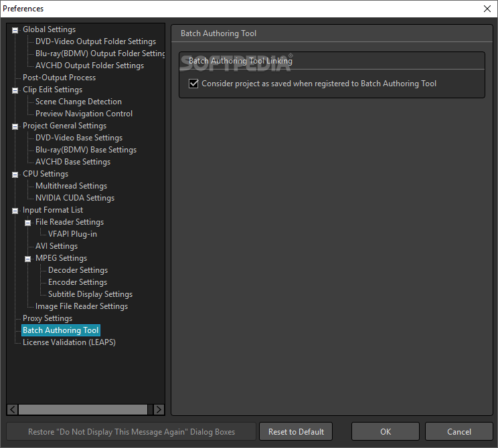The height and width of the screenshot is (448, 498).
Task: Select Encoder Settings
Action: [78, 283]
